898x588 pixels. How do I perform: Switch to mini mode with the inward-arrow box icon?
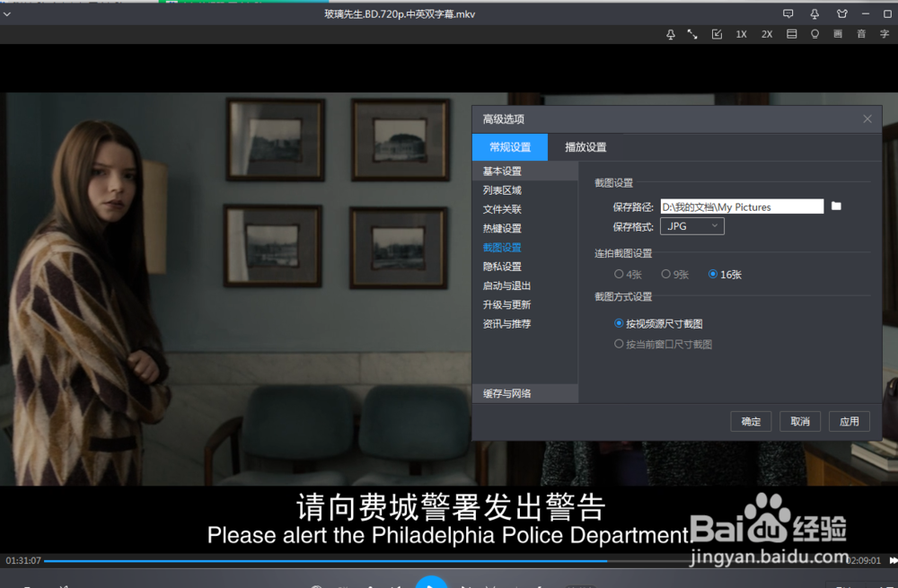717,34
